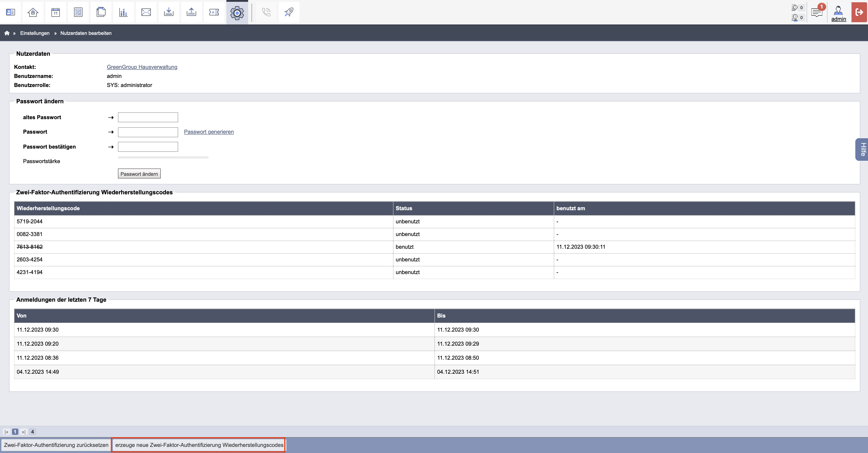Open the bar chart statistics icon

pos(123,12)
